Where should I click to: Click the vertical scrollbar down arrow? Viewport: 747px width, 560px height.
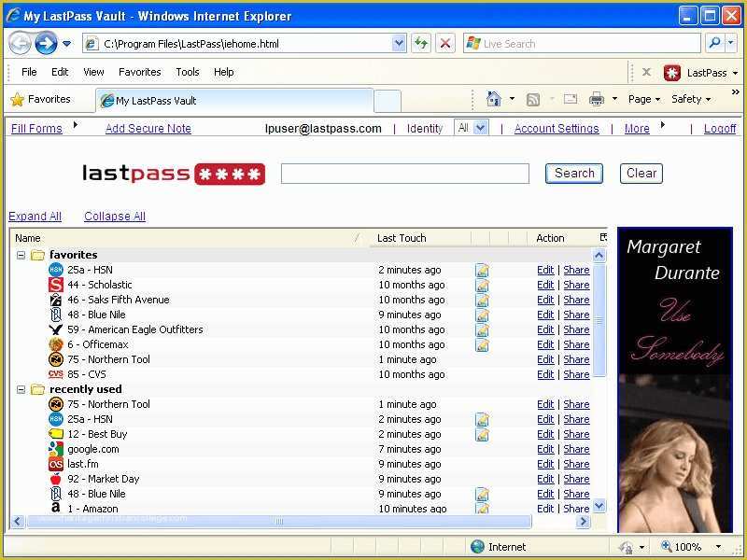[599, 506]
